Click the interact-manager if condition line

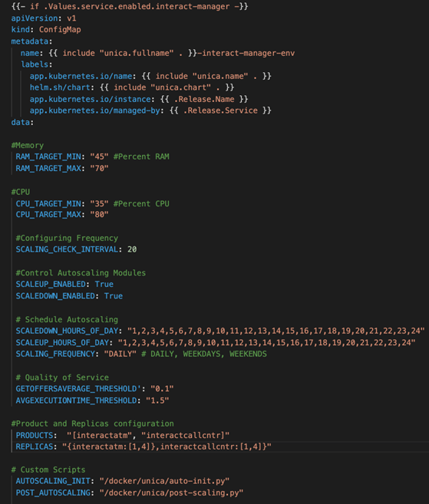point(130,6)
